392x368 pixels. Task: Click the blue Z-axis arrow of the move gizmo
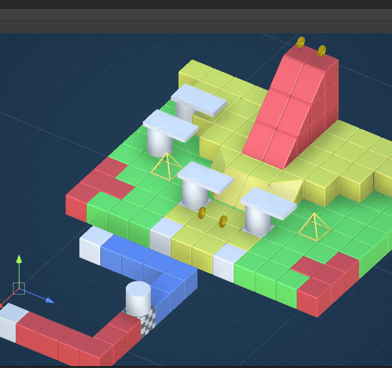coord(50,300)
